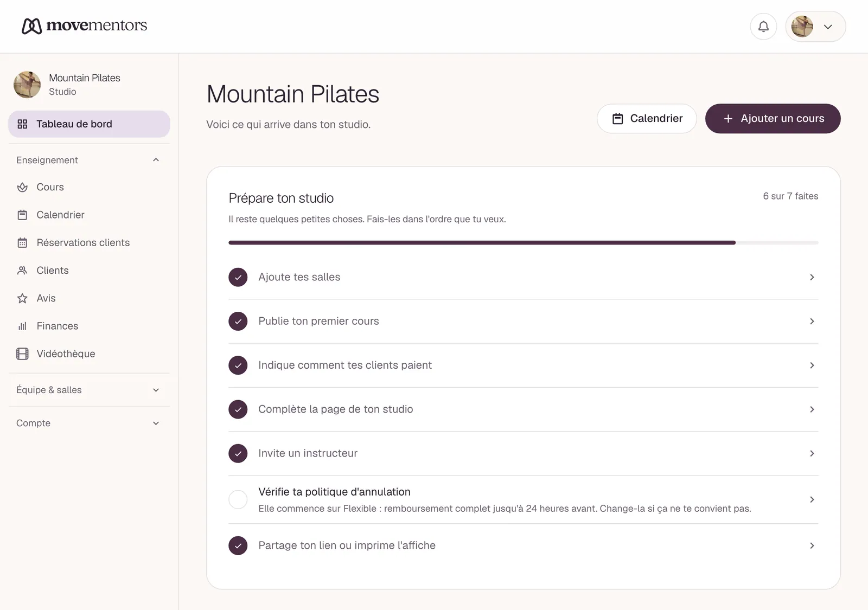Open Invite un instructeur step

point(523,453)
